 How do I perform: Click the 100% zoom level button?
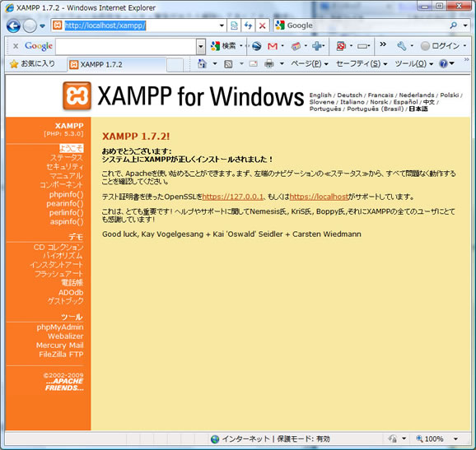click(430, 438)
